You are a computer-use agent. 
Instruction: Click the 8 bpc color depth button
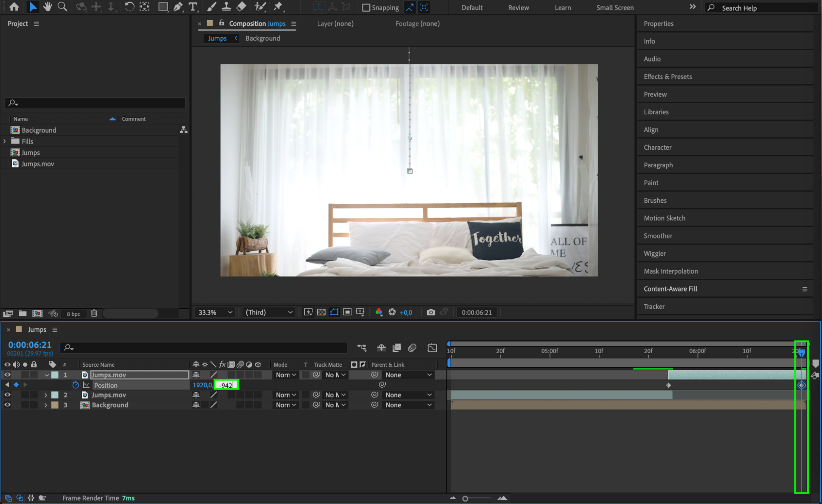(74, 314)
